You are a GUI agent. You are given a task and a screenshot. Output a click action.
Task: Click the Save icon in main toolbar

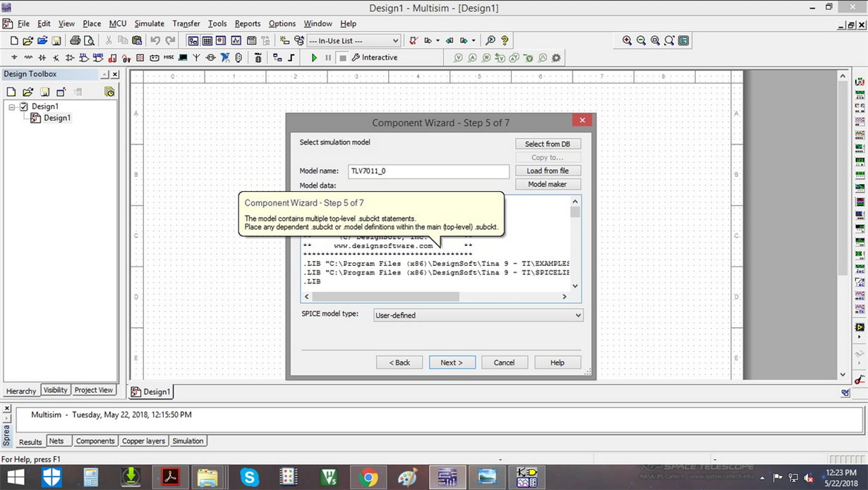pos(56,41)
